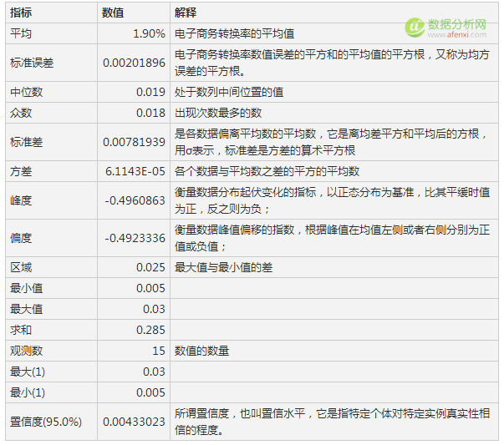Select the value 0.00201896

point(134,63)
